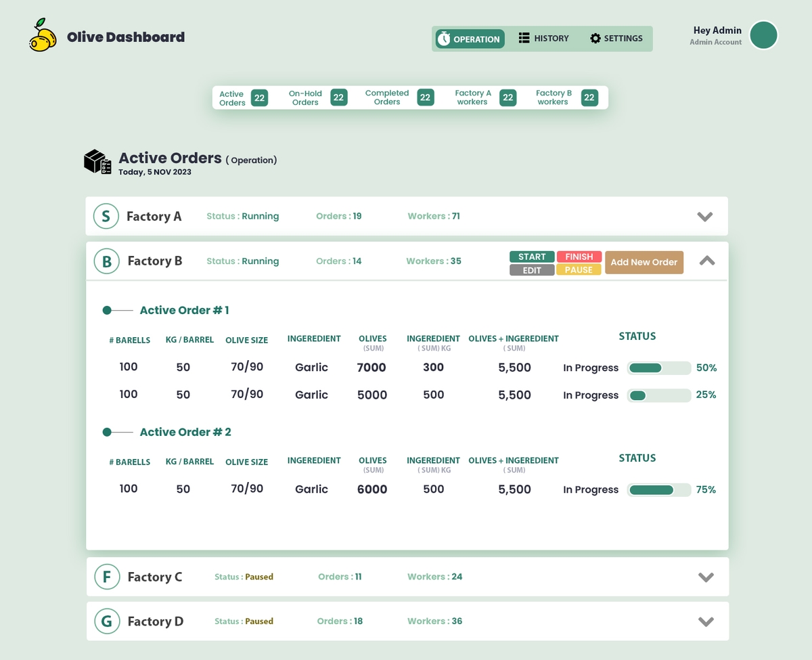Expand the Factory A row chevron

click(705, 217)
